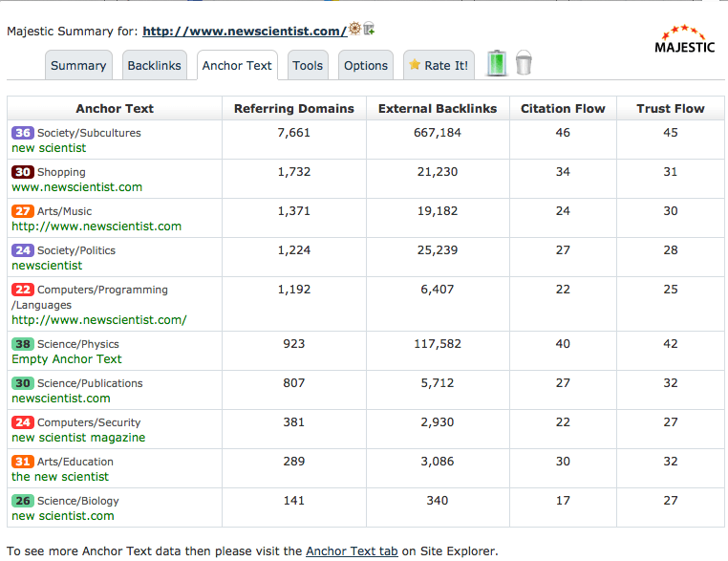This screenshot has height=561, width=728.
Task: Click the 'http://www.newscientist.com/' anchor text in table
Action: coord(99,320)
